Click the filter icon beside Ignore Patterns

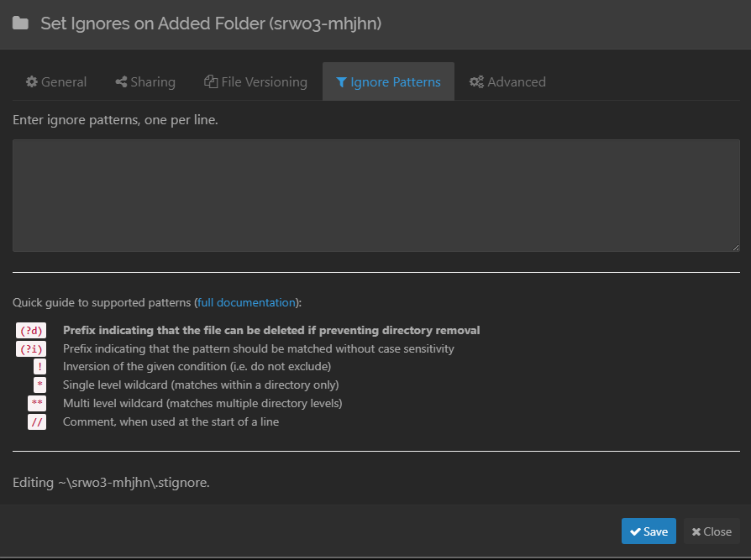point(341,82)
